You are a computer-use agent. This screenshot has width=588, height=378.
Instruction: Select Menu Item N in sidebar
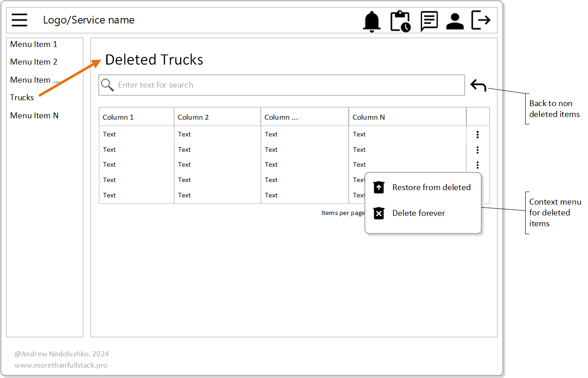34,116
